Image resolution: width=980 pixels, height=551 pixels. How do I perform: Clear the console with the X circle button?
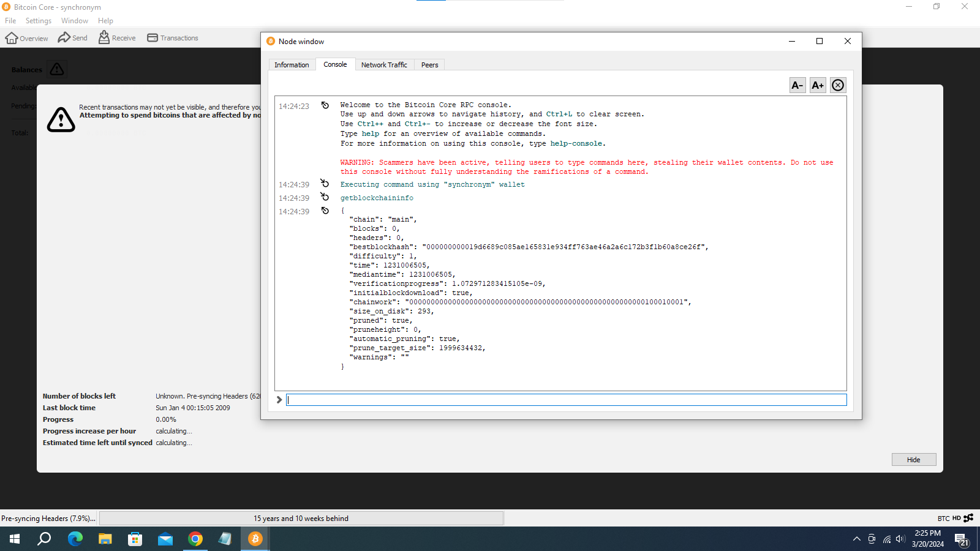pos(838,85)
